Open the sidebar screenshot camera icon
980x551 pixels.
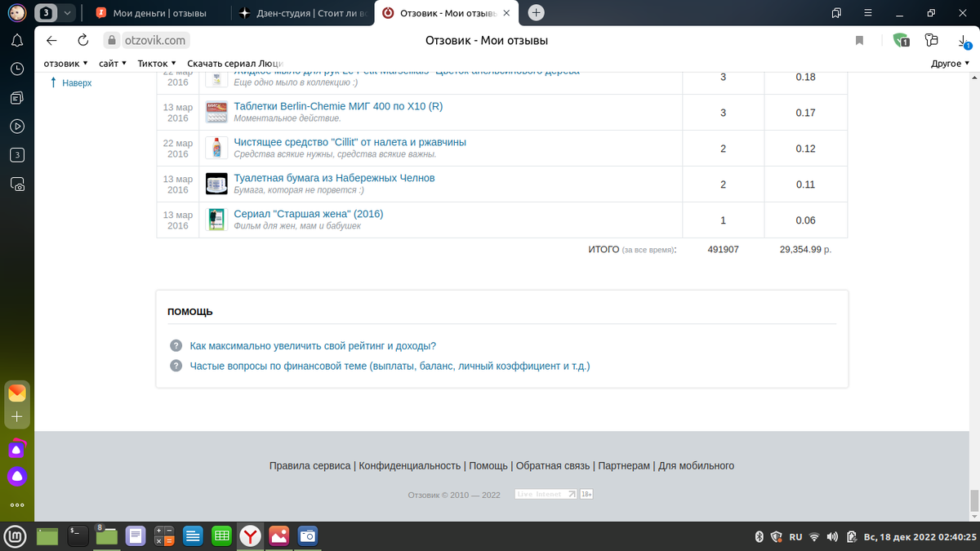17,184
